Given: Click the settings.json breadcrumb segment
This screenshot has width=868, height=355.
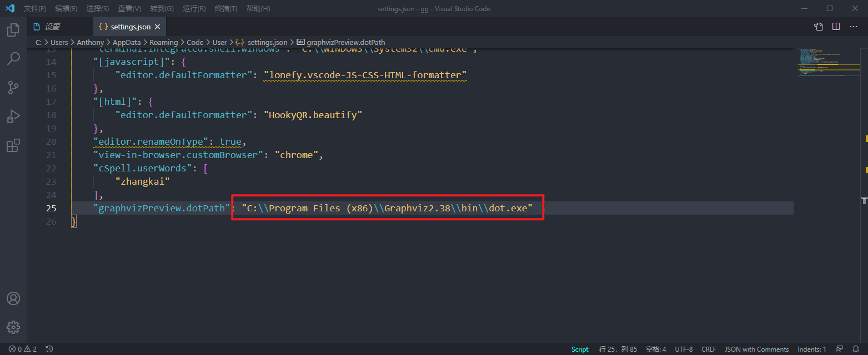Looking at the screenshot, I should point(262,42).
